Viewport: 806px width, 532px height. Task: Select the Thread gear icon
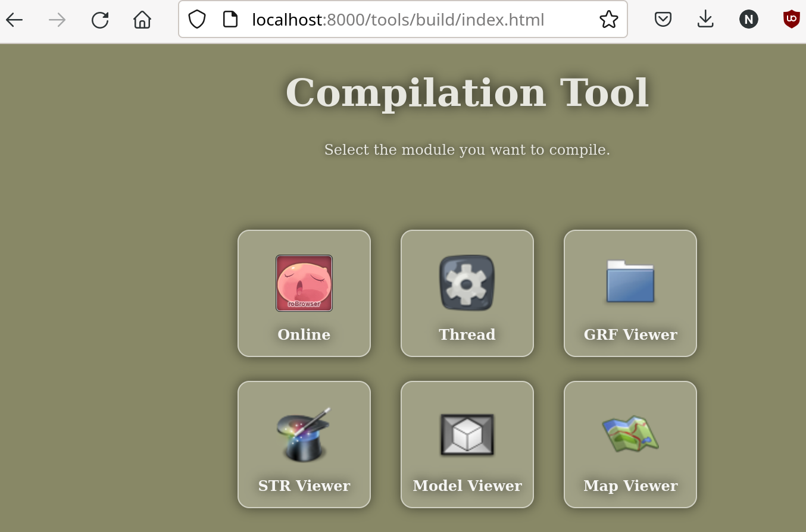tap(467, 283)
